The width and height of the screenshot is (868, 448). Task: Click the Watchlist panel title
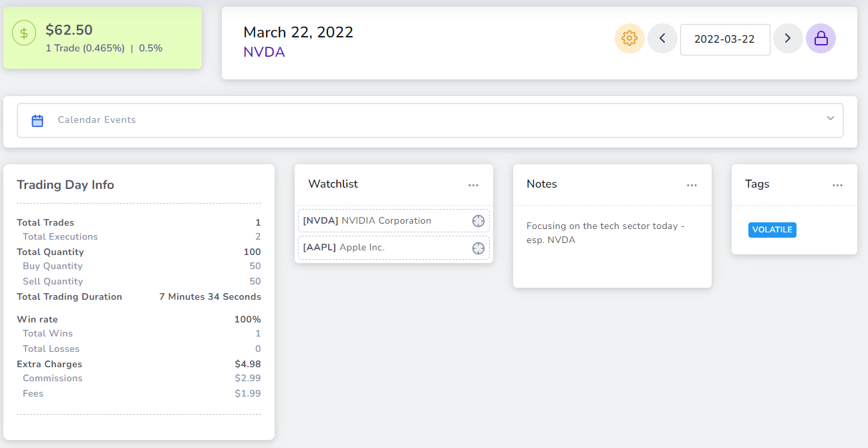(333, 184)
